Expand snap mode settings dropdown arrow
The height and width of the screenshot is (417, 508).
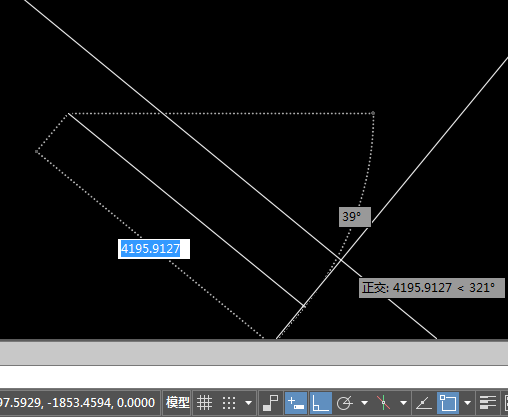coord(248,403)
